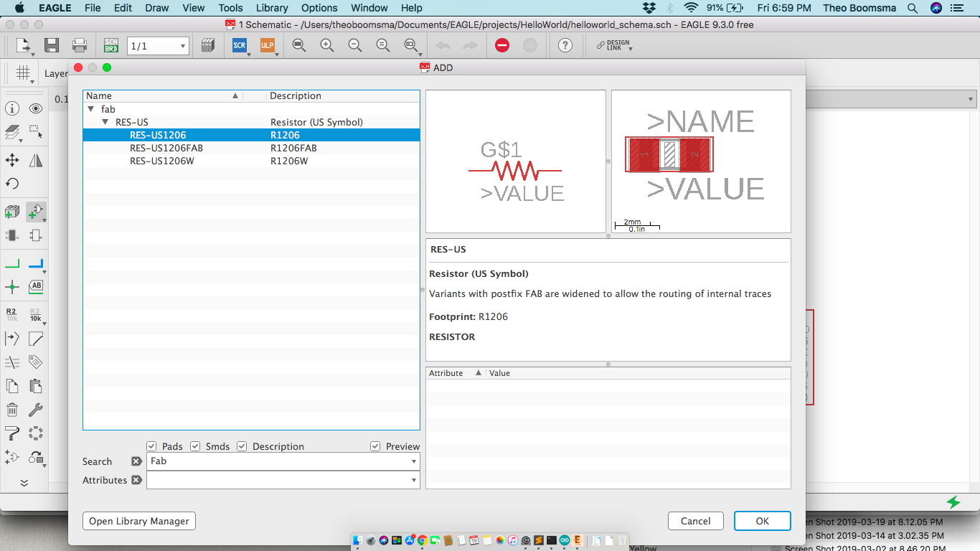Click the Zoom in magnifier icon

[327, 45]
